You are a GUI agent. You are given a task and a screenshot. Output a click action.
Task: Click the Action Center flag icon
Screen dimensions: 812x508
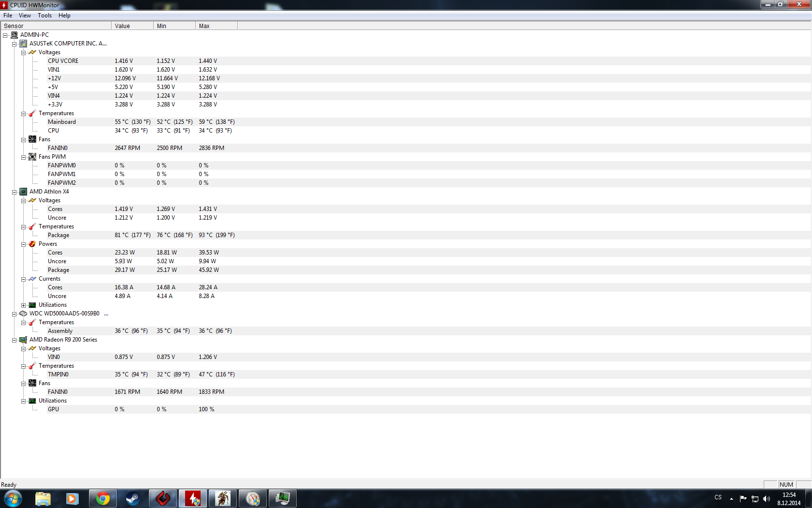point(743,499)
